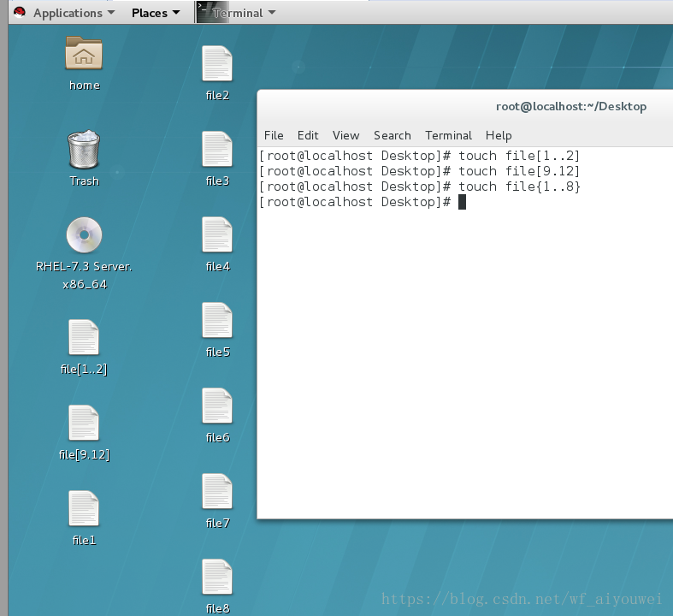Image resolution: width=673 pixels, height=616 pixels.
Task: Click the terminal cursor at the last prompt
Action: [462, 202]
